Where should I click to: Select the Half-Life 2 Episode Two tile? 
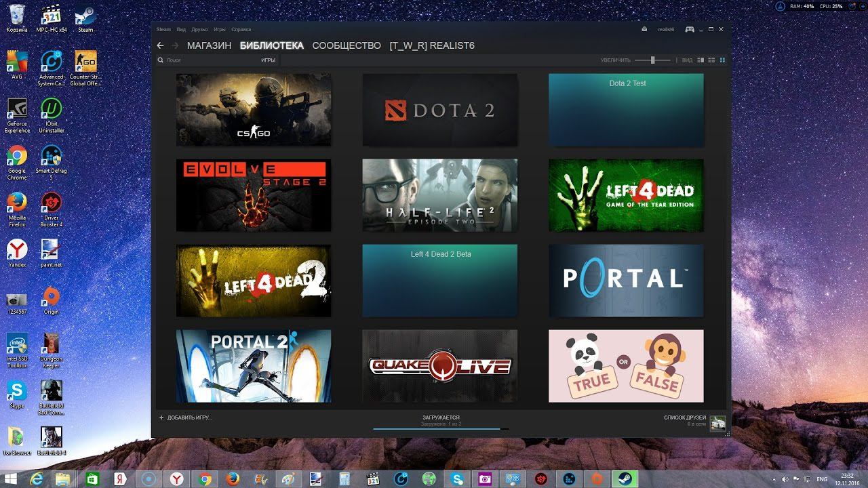tap(440, 195)
